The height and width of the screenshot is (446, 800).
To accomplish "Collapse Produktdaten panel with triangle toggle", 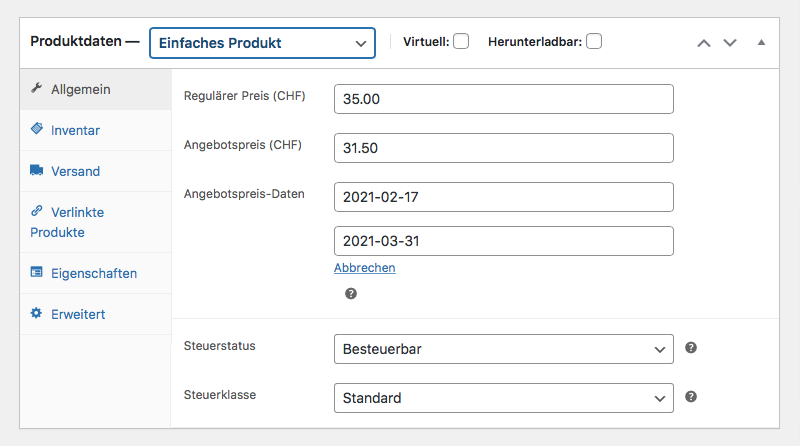I will (x=761, y=42).
